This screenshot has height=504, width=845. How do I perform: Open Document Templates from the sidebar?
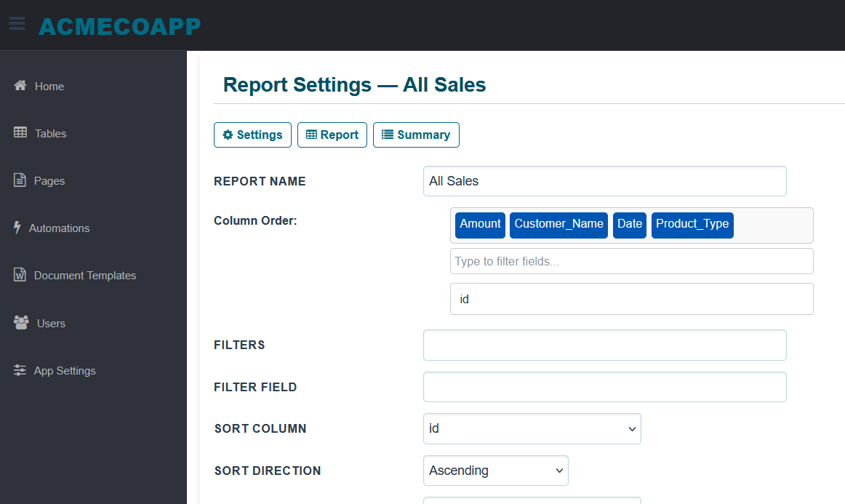tap(20, 275)
